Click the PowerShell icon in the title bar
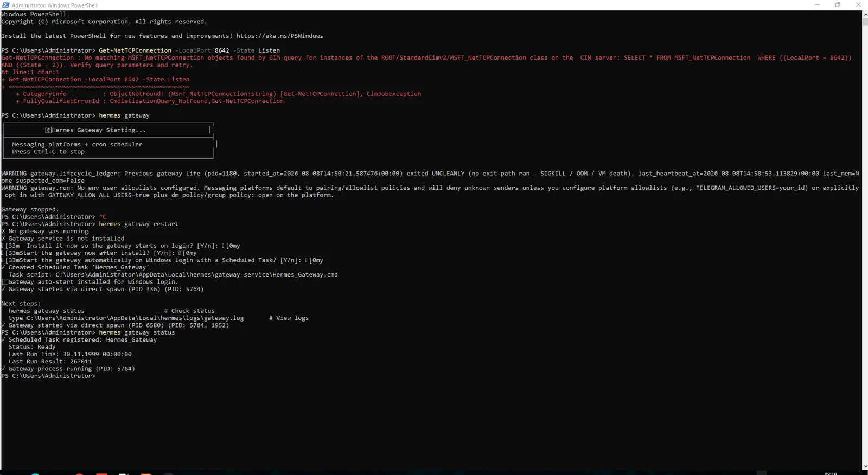868x475 pixels. tap(5, 5)
